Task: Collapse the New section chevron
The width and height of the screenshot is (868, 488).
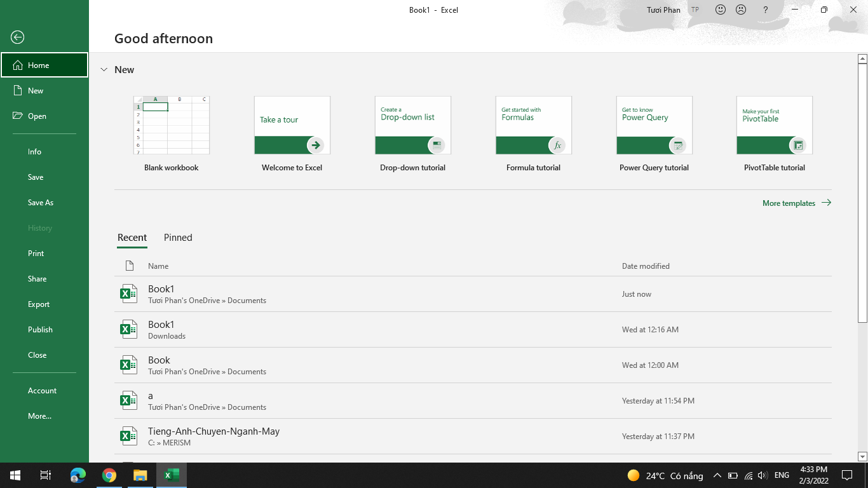Action: (x=104, y=70)
